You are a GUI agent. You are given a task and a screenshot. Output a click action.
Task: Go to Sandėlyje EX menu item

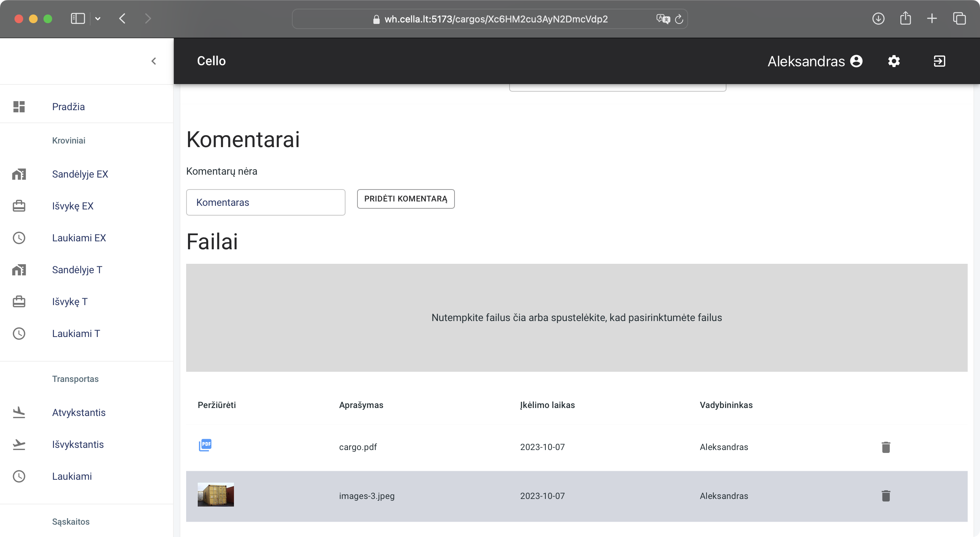[x=80, y=174]
